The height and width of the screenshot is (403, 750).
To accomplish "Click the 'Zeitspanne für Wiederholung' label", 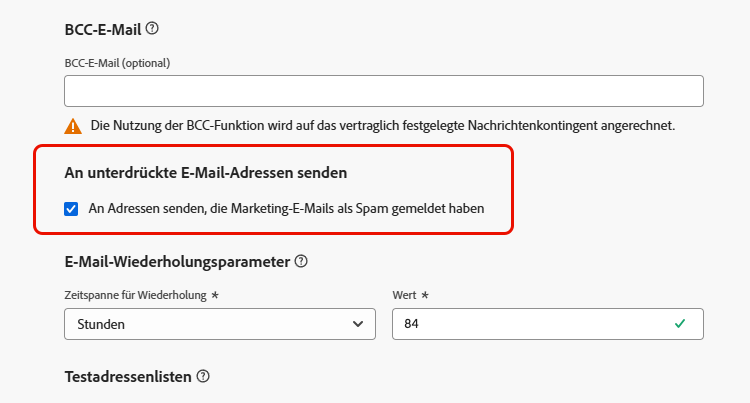I will point(135,295).
